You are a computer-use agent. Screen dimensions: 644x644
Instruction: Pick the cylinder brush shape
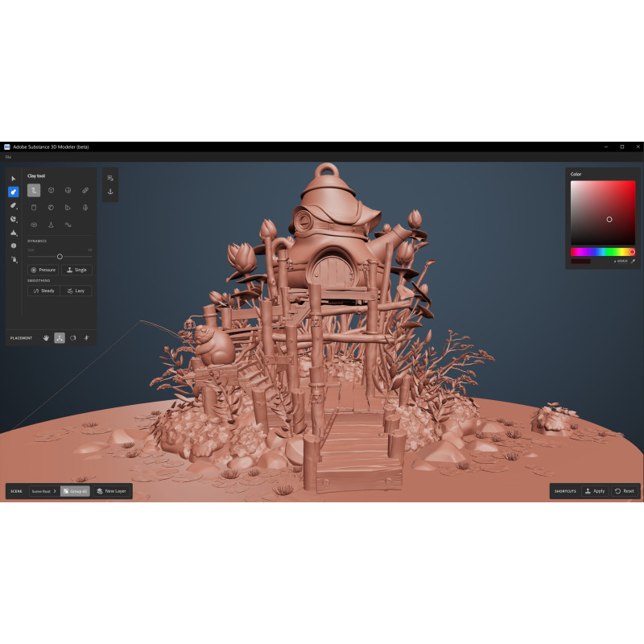click(x=34, y=208)
